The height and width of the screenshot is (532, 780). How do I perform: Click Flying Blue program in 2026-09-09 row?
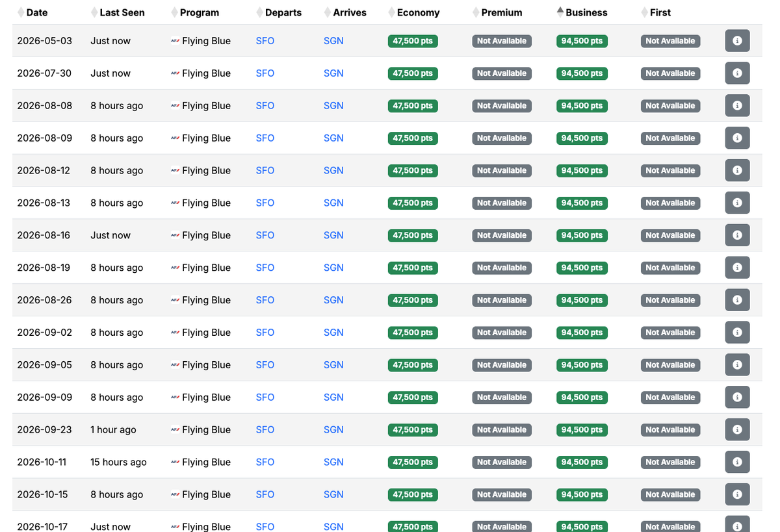tap(205, 398)
